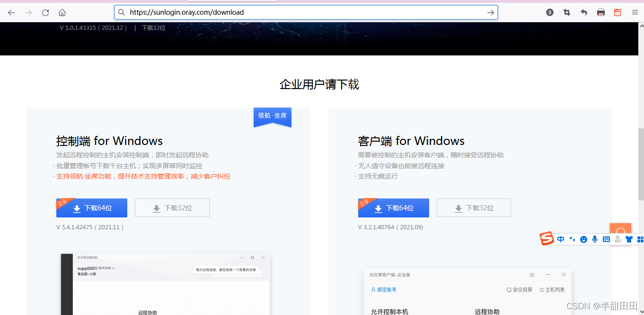Start Sogou voice input microphone

coord(595,239)
